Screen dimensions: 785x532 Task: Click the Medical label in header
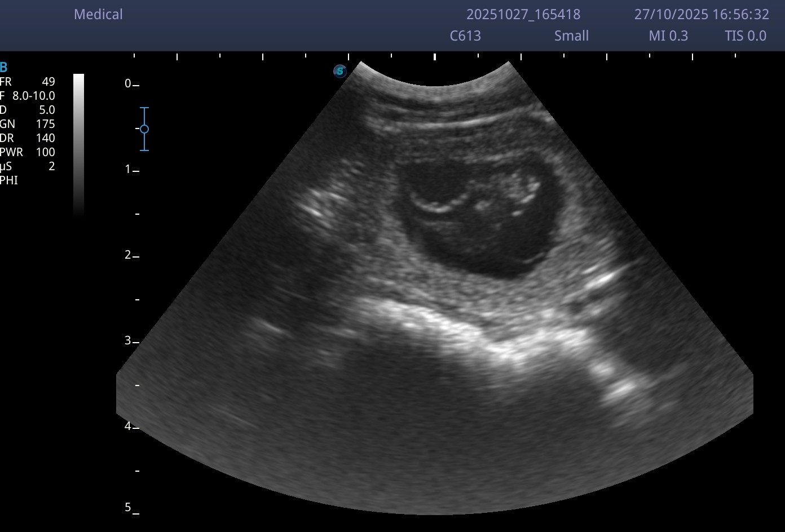coord(98,15)
